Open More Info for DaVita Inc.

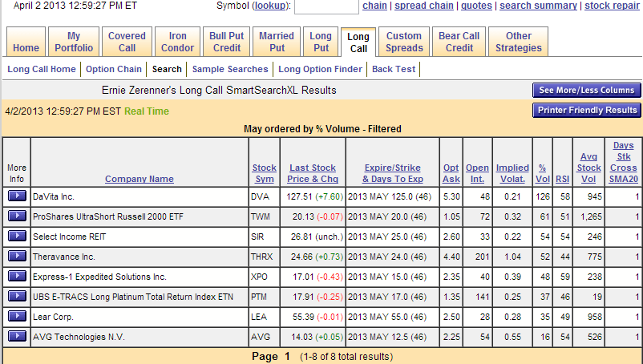click(17, 196)
